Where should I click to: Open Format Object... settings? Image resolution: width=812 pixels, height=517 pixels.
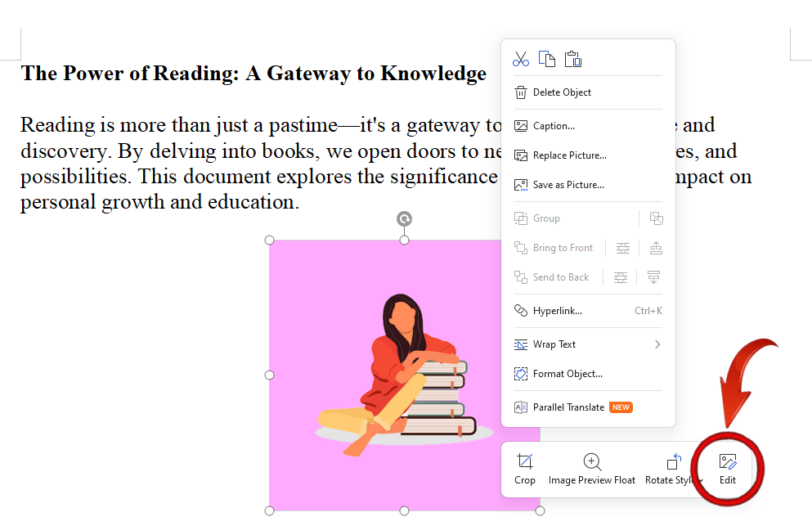point(588,374)
